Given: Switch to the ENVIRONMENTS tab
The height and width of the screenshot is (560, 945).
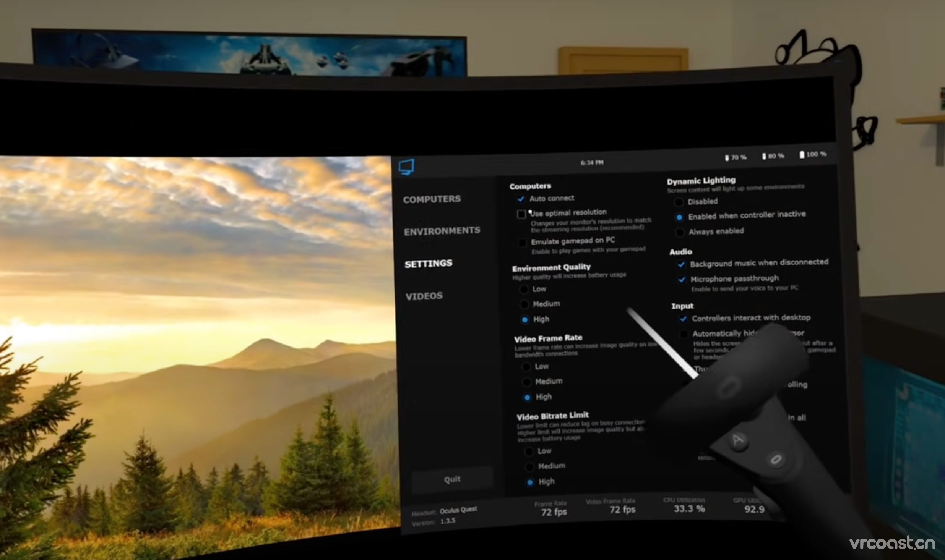Looking at the screenshot, I should (x=442, y=231).
